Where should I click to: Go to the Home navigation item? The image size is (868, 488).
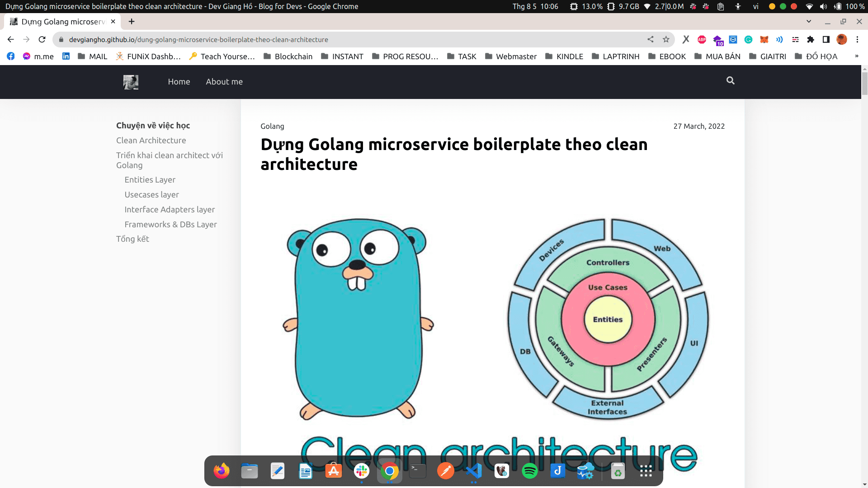tap(179, 82)
